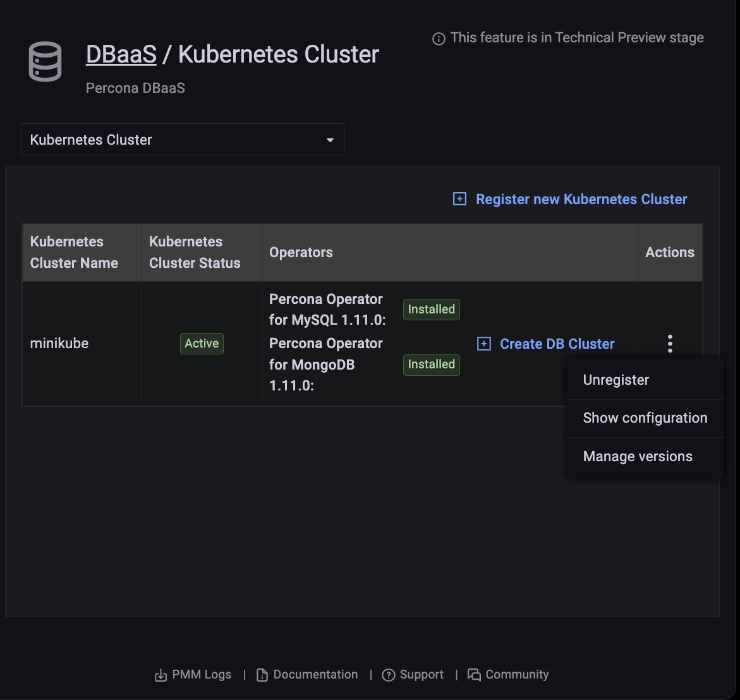Click the plus icon next to Register new Kubernetes Cluster

pos(460,200)
